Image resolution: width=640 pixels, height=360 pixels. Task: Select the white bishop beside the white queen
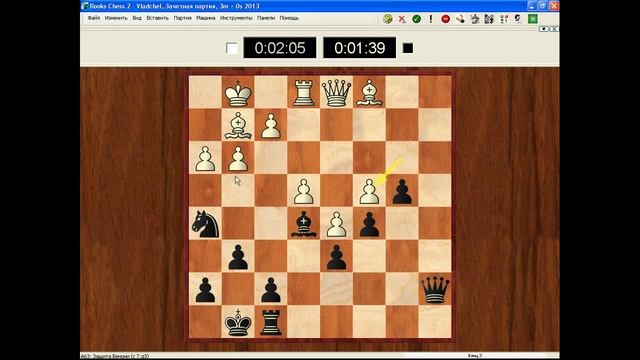369,93
